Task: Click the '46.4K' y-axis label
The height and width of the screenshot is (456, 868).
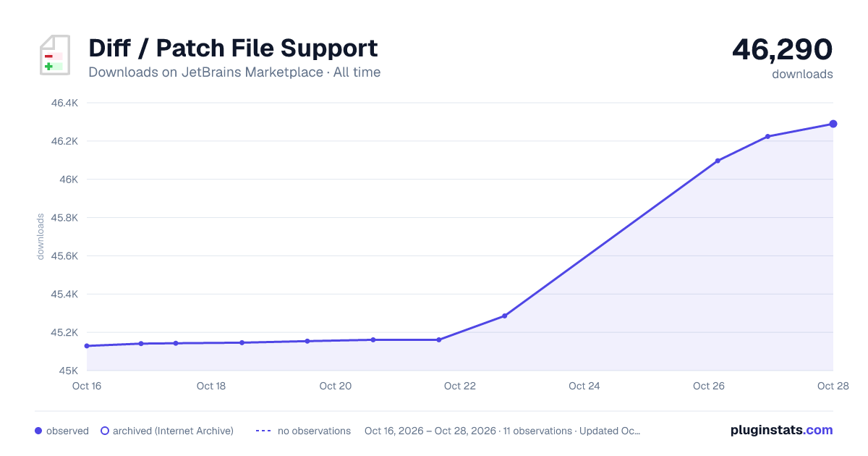Action: 64,103
